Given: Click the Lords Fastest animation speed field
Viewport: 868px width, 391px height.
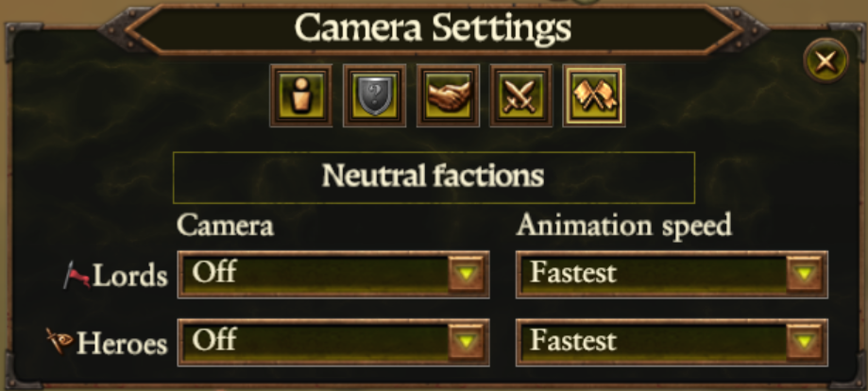Looking at the screenshot, I should (672, 275).
